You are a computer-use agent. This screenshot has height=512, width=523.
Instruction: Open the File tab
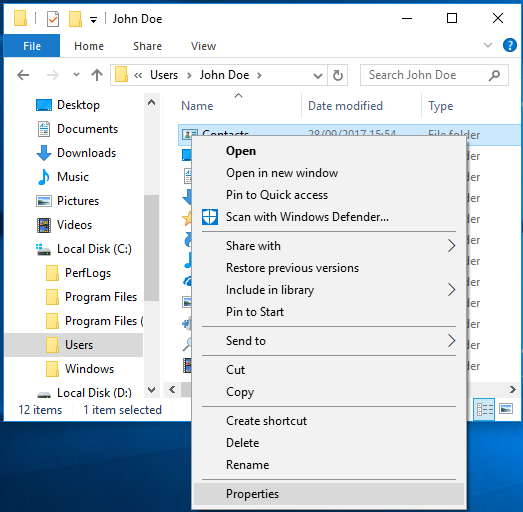[x=32, y=46]
